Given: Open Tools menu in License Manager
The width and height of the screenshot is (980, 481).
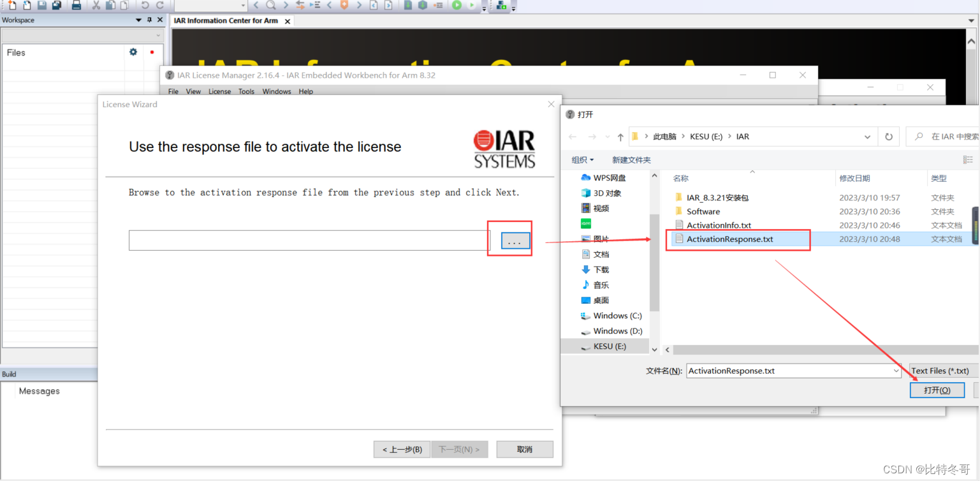Looking at the screenshot, I should pos(246,91).
